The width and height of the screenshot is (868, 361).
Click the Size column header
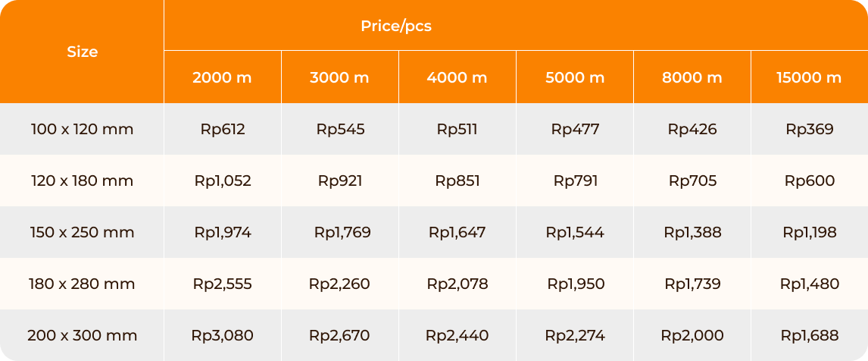(x=82, y=52)
